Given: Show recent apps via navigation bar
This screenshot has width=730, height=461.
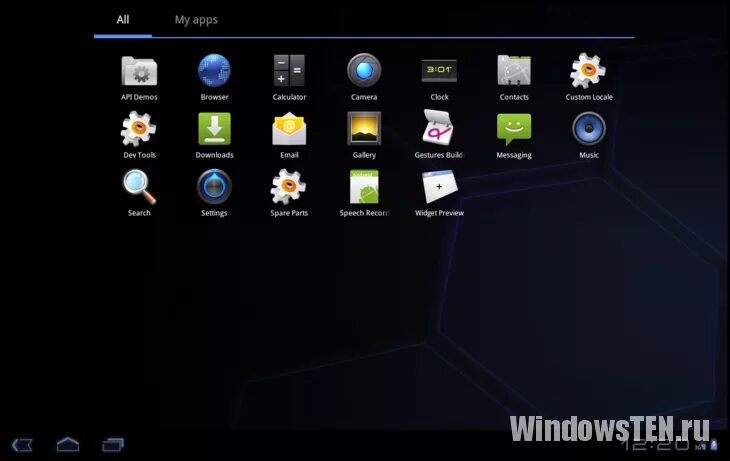Looking at the screenshot, I should pos(113,445).
